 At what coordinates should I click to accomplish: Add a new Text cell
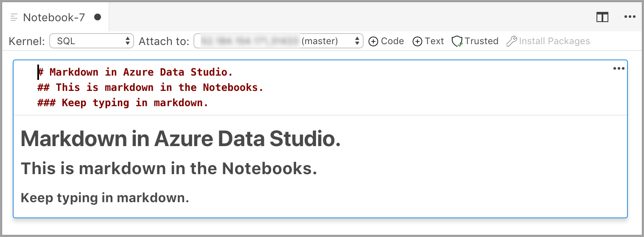click(428, 41)
